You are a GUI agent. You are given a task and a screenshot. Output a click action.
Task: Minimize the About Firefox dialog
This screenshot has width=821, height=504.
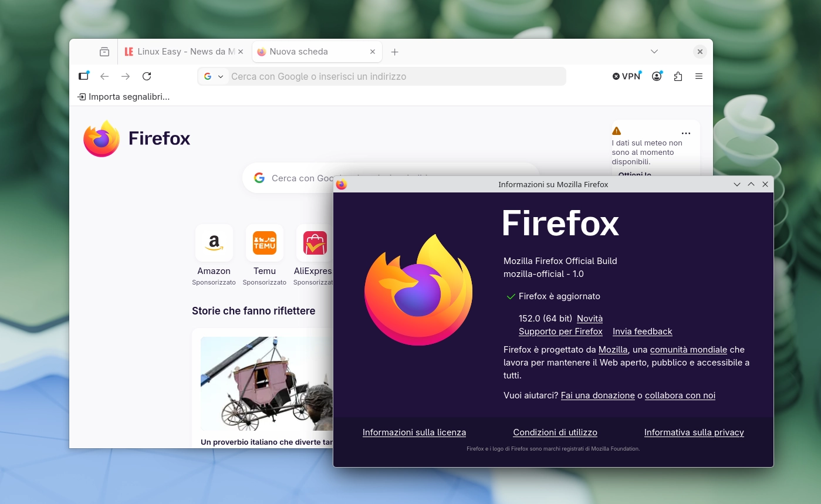(x=737, y=184)
